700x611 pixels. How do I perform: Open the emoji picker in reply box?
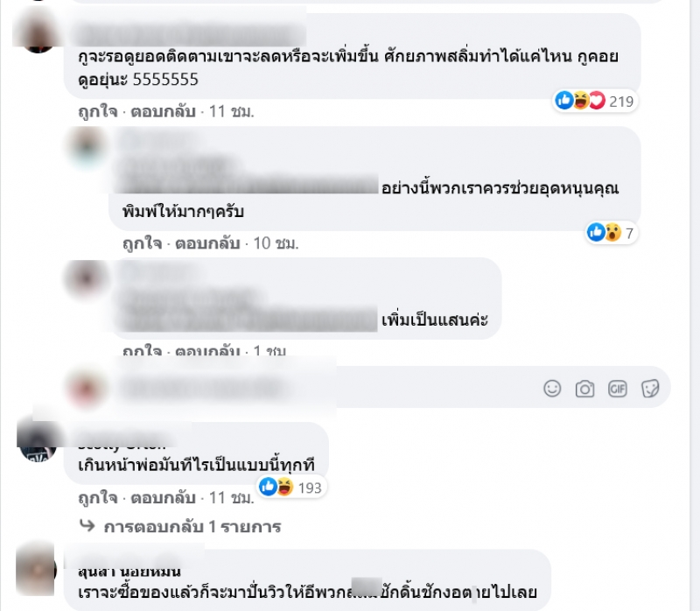click(x=552, y=388)
